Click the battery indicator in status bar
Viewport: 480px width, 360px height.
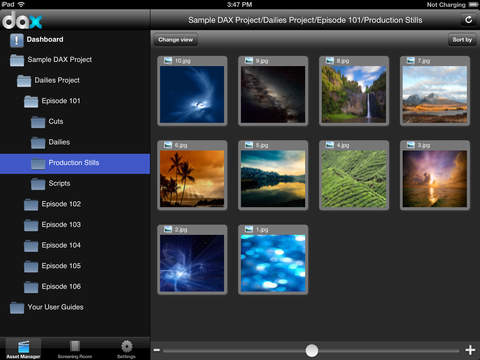473,4
